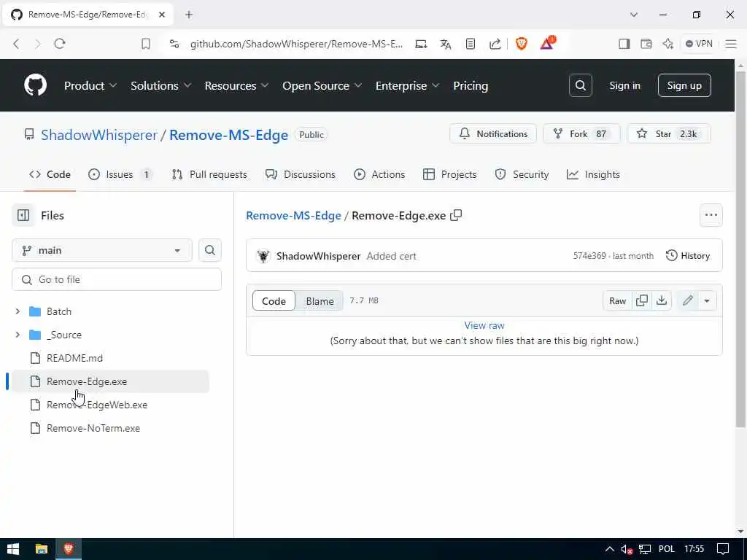
Task: Open the Product menu dropdown
Action: pos(90,86)
